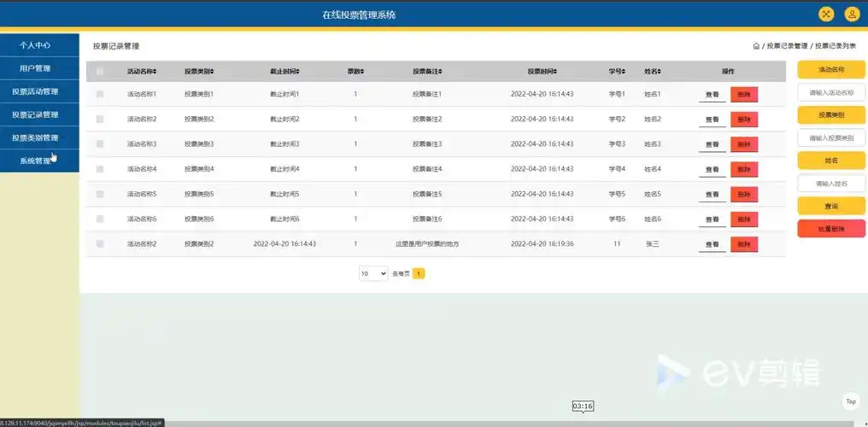
Task: Open 个人中心 in the sidebar
Action: (x=39, y=45)
